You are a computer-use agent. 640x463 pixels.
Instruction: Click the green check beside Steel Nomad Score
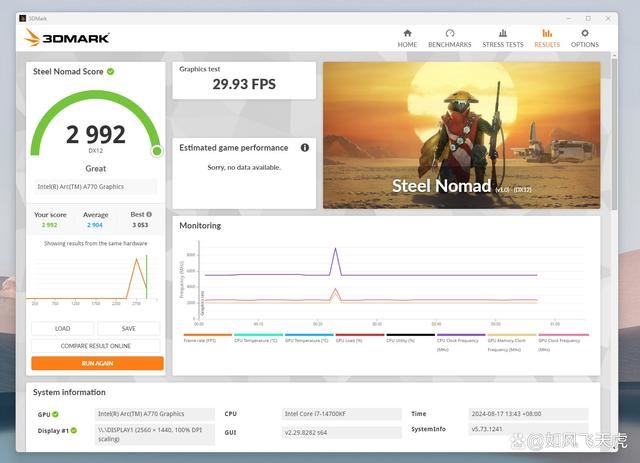click(x=111, y=71)
